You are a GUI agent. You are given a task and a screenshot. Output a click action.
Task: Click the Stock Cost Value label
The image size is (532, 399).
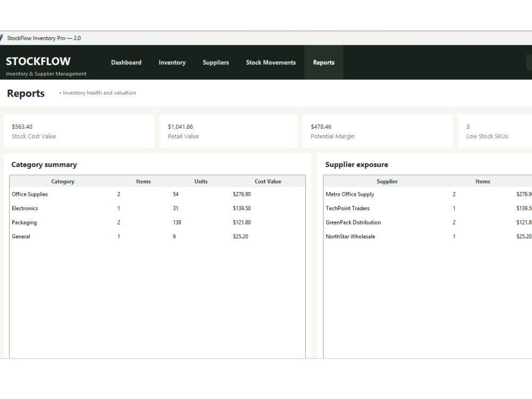pyautogui.click(x=34, y=136)
